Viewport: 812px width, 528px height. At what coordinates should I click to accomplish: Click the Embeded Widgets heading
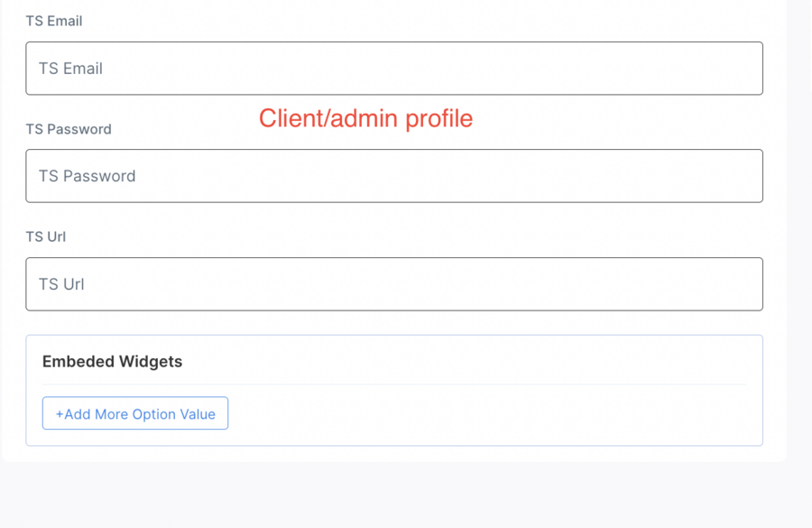pos(112,361)
